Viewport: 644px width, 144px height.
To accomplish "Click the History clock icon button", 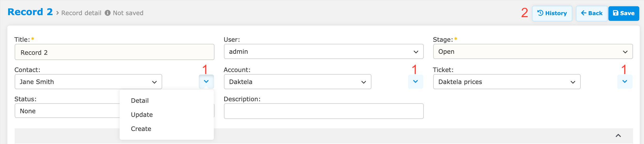I will click(x=552, y=13).
